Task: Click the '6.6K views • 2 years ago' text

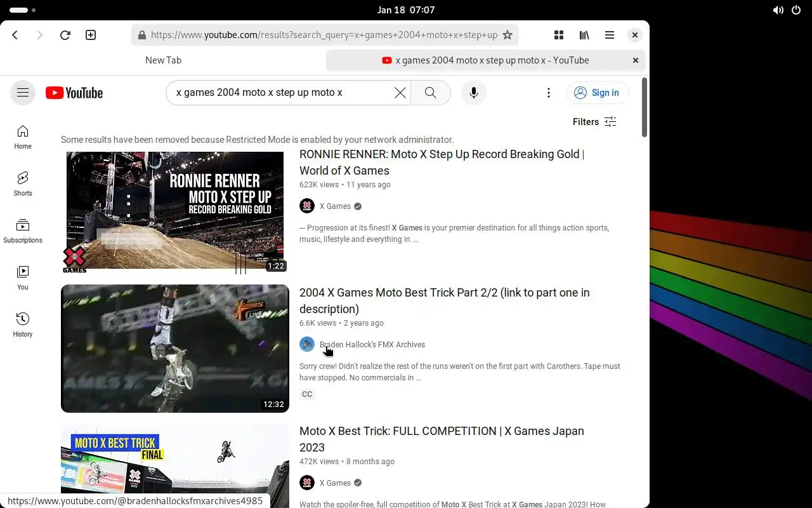Action: pyautogui.click(x=341, y=323)
